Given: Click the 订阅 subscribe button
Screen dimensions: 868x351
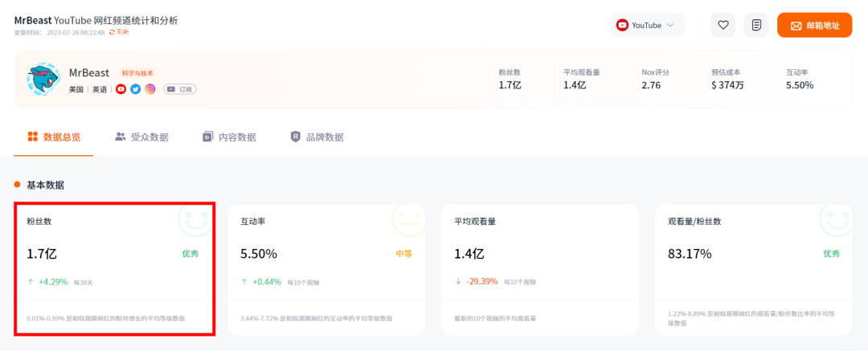Looking at the screenshot, I should click(x=180, y=89).
